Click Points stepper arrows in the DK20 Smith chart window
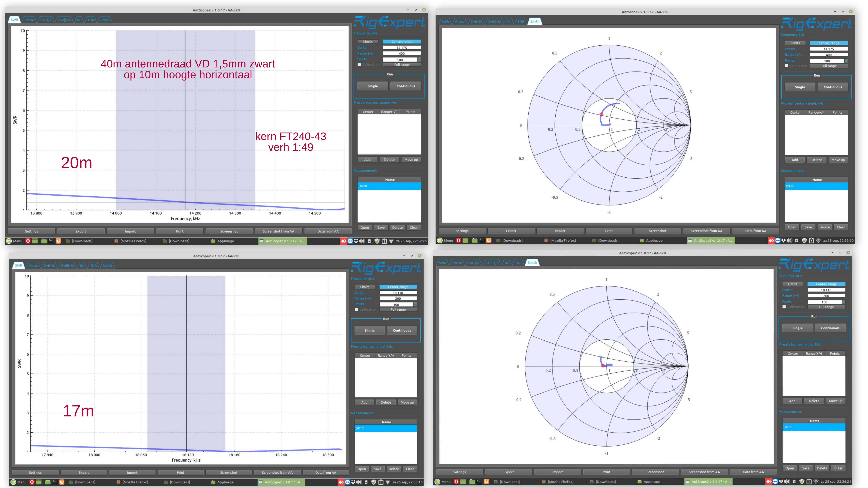Viewport: 868px width, 488px height. tap(846, 61)
